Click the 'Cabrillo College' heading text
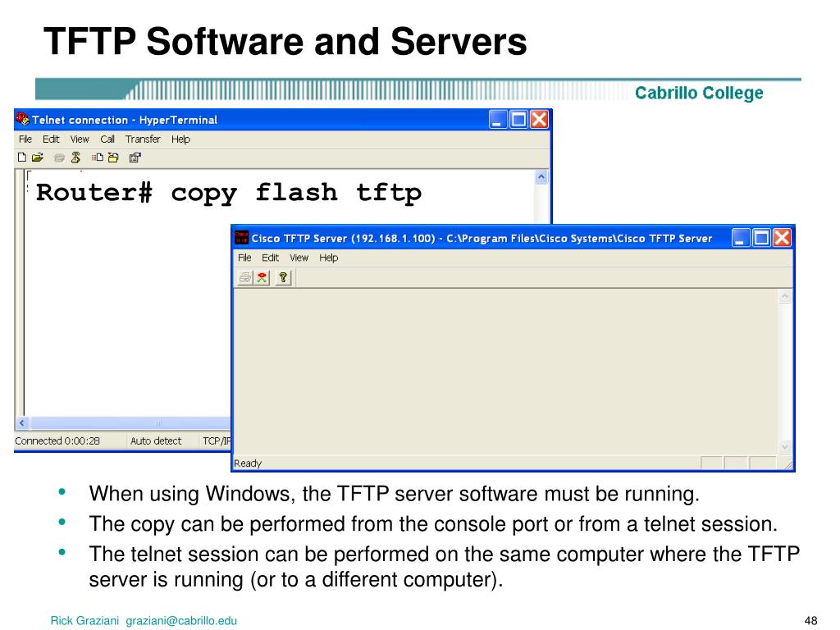 click(x=699, y=93)
